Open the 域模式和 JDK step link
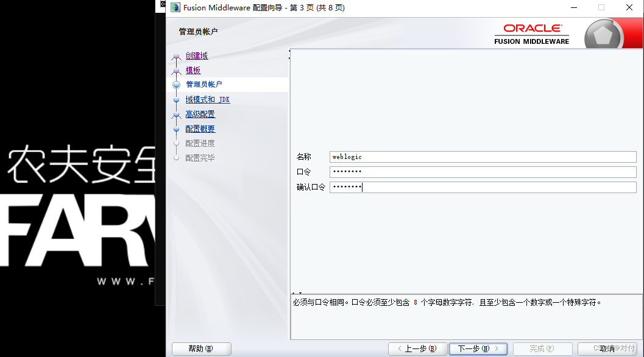 coord(207,99)
